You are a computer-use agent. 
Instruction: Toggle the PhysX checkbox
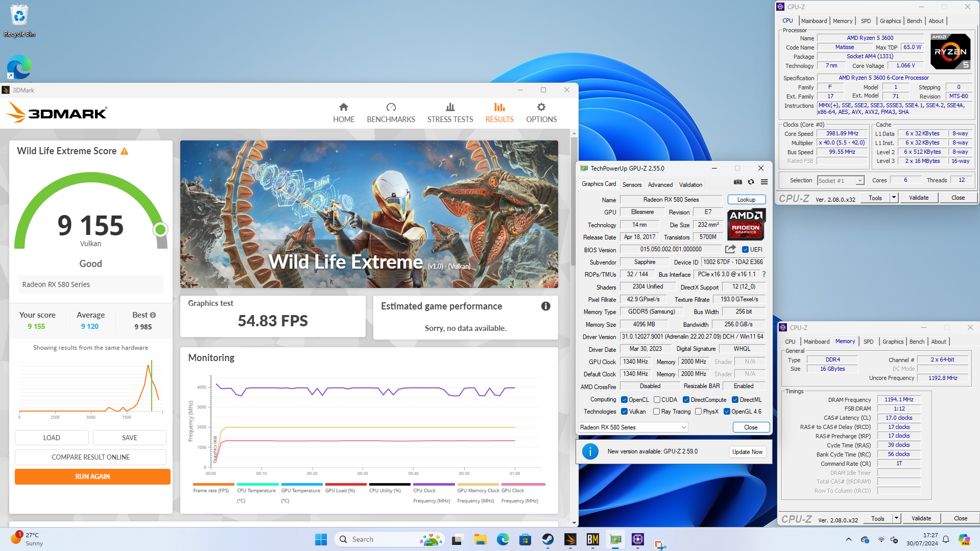tap(698, 412)
